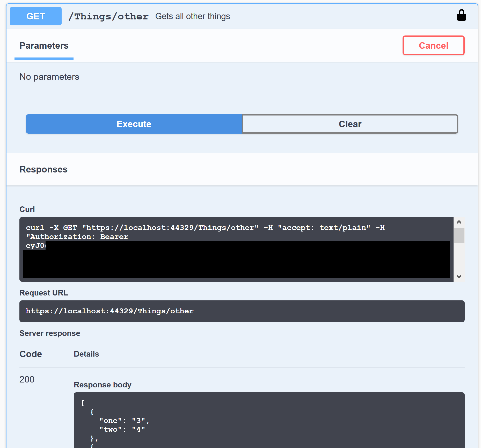Click the Curl box scroll-down arrow
This screenshot has height=448, width=481.
coord(459,276)
